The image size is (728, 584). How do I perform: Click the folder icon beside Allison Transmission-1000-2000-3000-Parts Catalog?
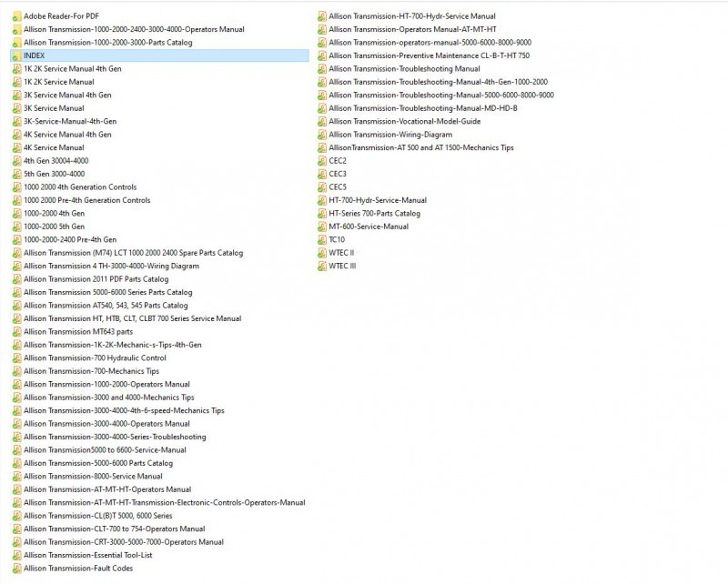(16, 42)
